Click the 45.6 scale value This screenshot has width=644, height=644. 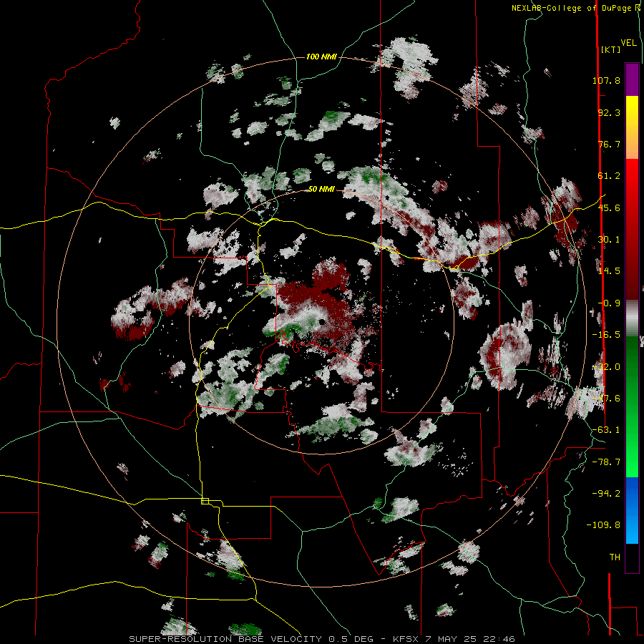tap(609, 208)
